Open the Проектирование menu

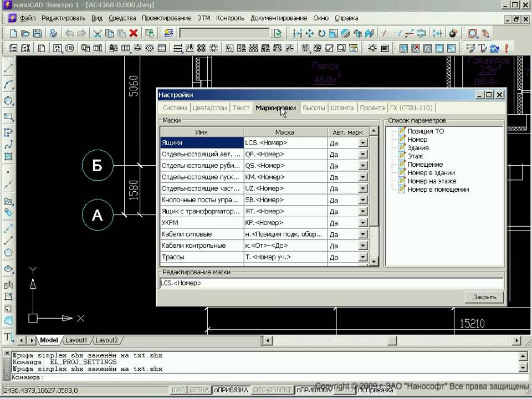coord(167,18)
